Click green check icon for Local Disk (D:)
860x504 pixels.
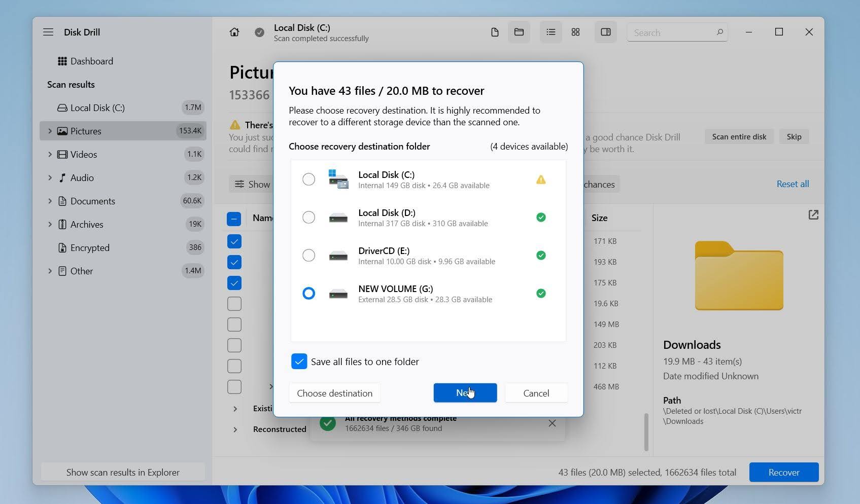coord(541,218)
